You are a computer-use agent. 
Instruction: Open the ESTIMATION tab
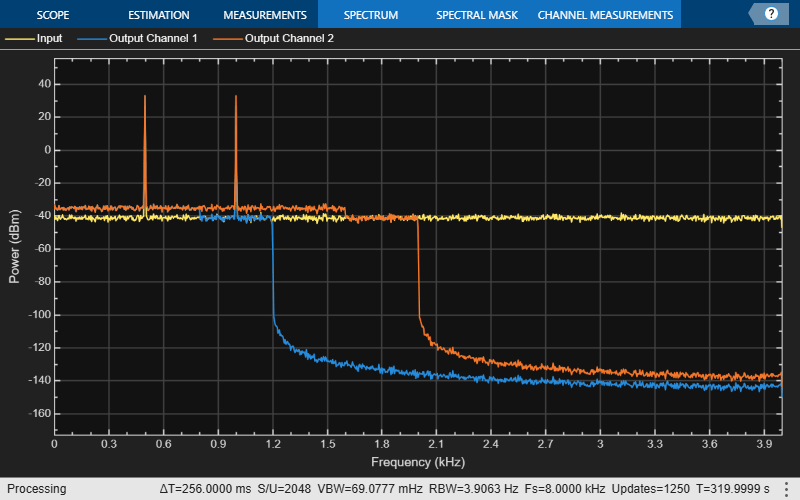[x=159, y=15]
